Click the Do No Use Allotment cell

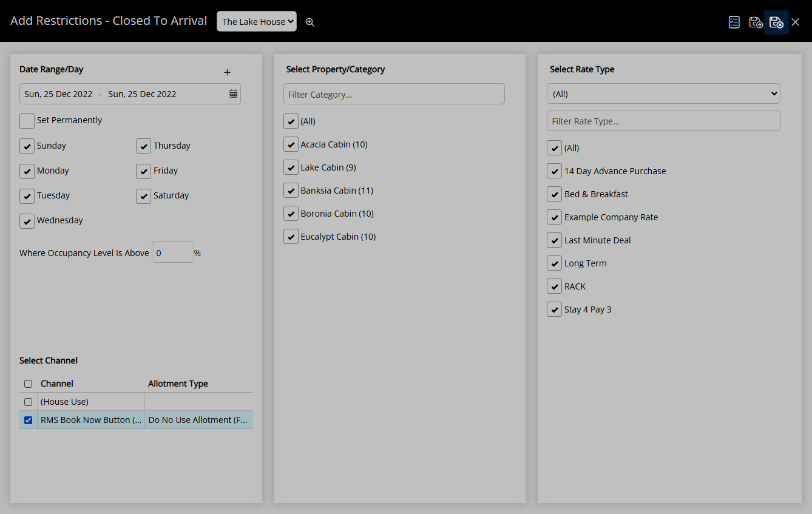(x=198, y=420)
